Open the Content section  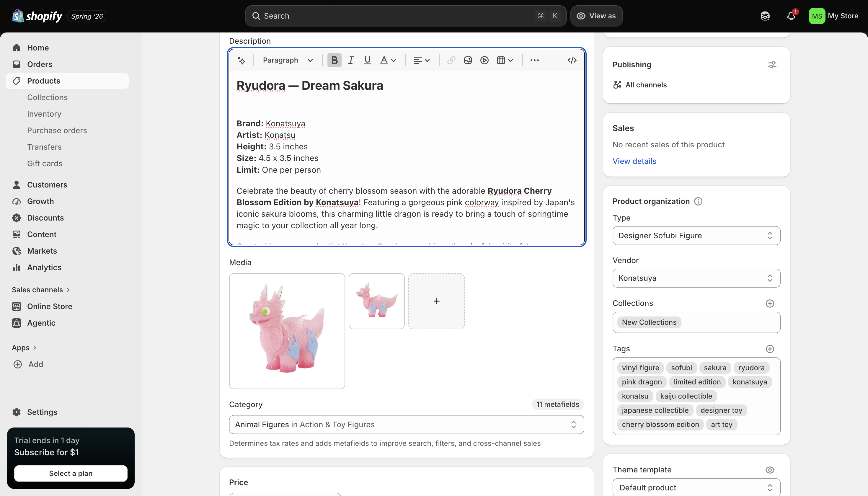click(67, 234)
